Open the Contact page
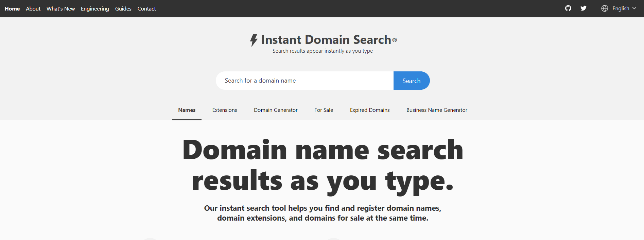The height and width of the screenshot is (240, 644). coord(146,8)
